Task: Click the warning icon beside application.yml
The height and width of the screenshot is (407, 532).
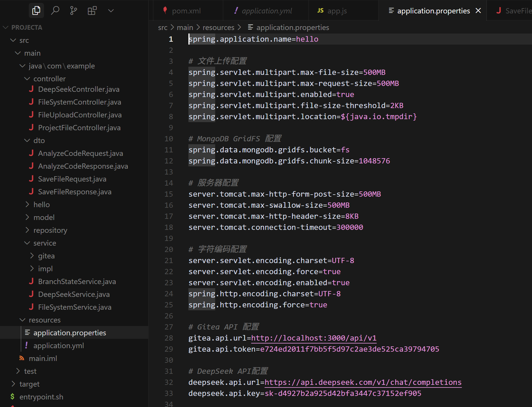Action: 26,345
